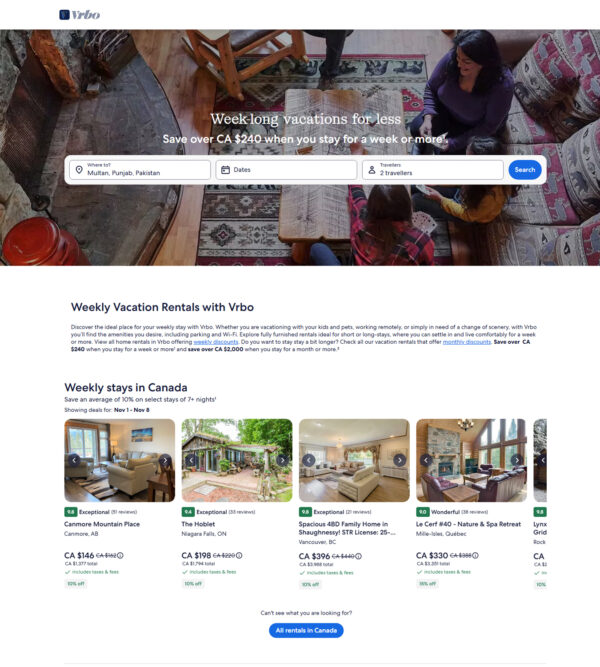This screenshot has width=600, height=667.
Task: Click the Vrbo logo
Action: 80,15
